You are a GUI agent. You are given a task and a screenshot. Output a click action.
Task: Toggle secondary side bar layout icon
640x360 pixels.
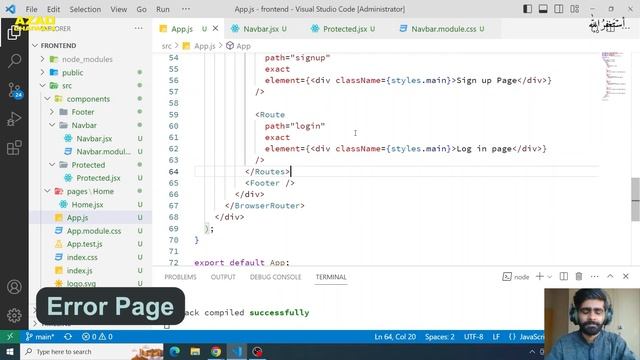pos(559,9)
